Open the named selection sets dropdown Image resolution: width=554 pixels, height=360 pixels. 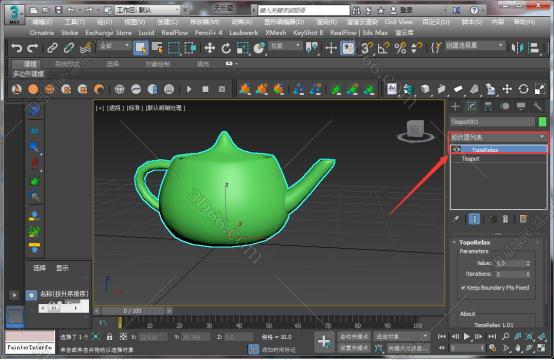(x=475, y=46)
